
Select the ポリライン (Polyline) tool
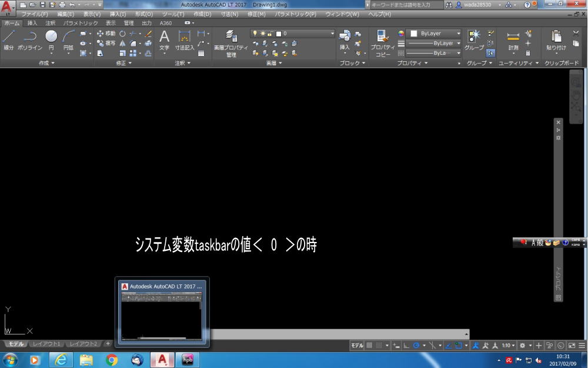[x=30, y=40]
